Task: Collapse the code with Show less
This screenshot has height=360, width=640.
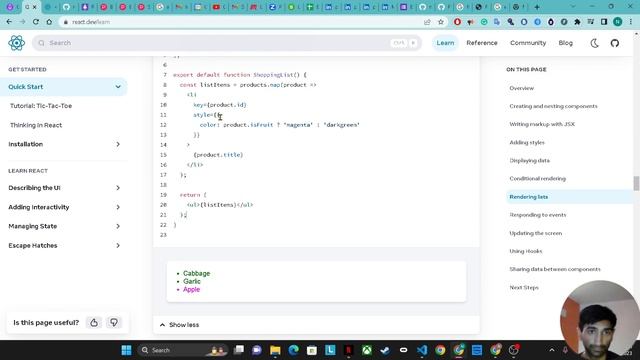Action: coord(179,325)
